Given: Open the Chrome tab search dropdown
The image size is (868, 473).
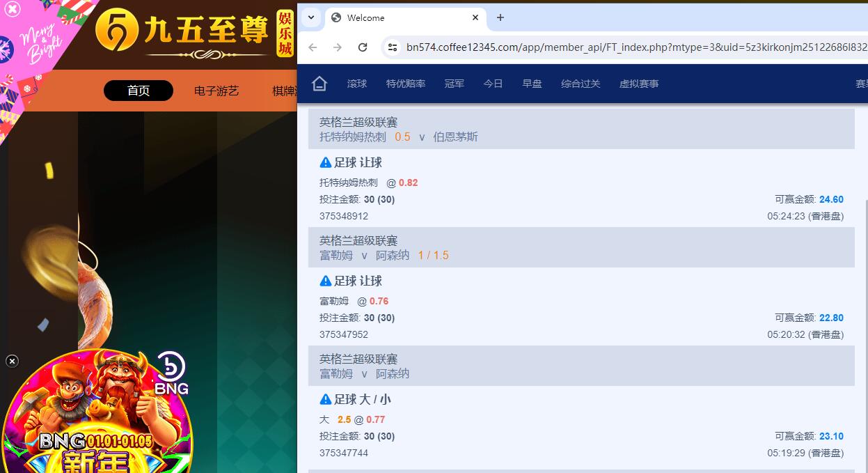Looking at the screenshot, I should pos(311,17).
